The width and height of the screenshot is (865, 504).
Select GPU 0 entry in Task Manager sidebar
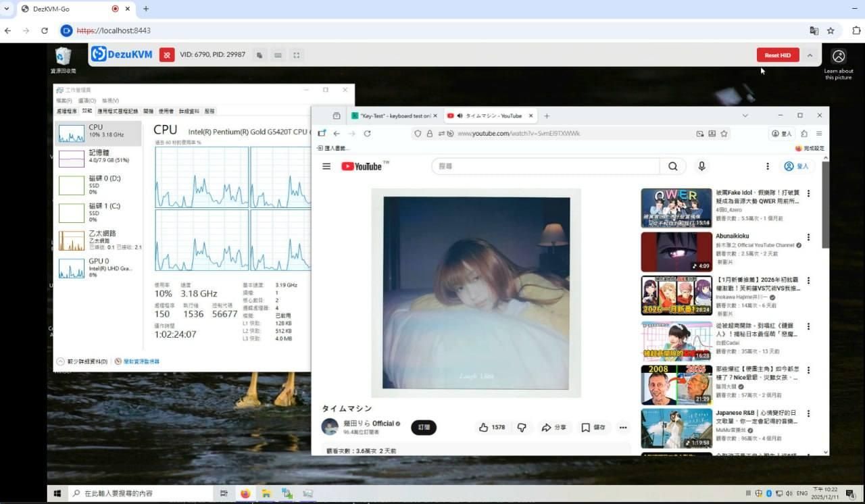coord(98,268)
